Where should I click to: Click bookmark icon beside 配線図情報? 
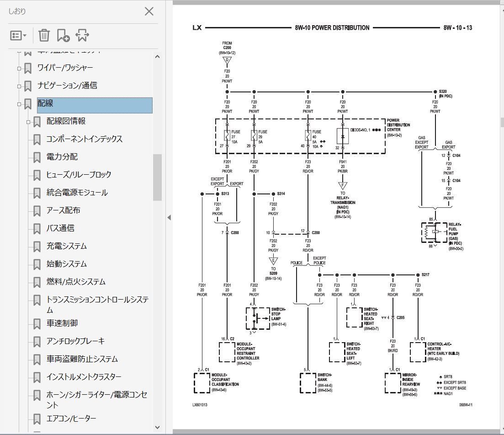[x=37, y=122]
